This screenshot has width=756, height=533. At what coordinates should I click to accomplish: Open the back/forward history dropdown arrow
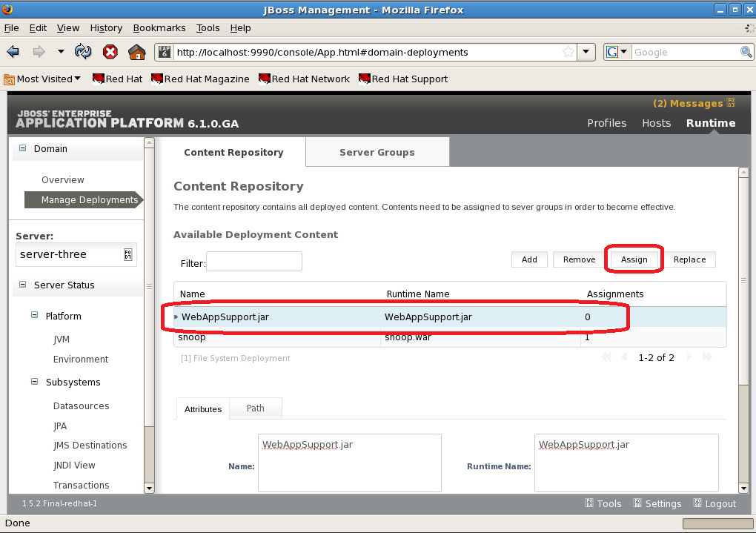[x=61, y=51]
